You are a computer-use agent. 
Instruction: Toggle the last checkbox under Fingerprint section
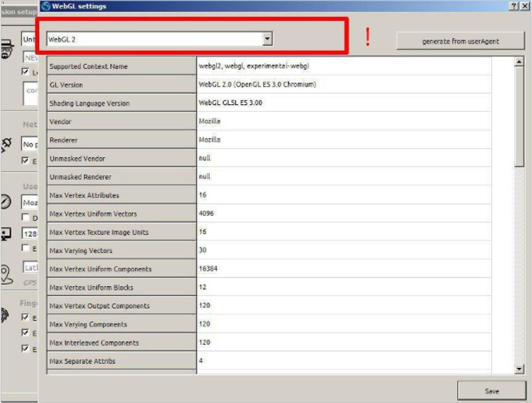(x=26, y=349)
